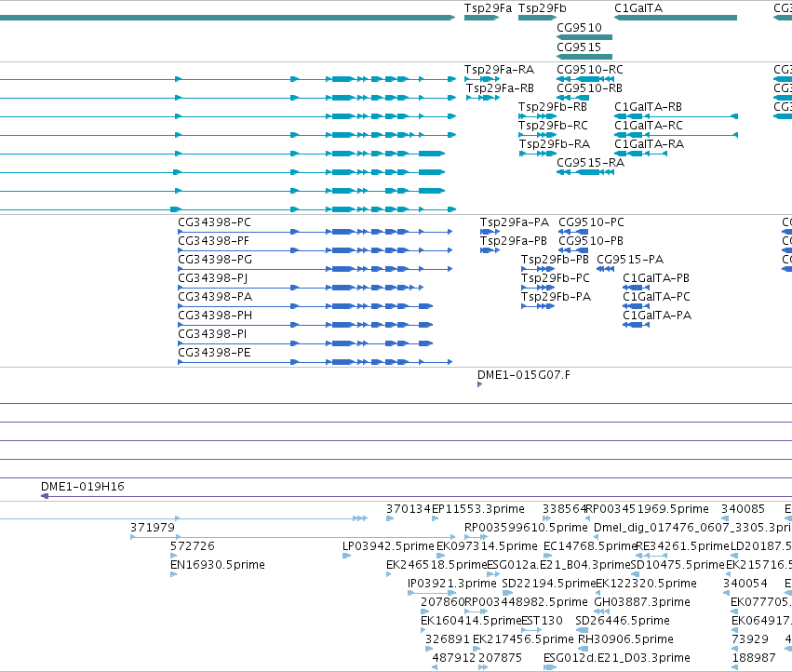Screen dimensions: 792x672
Task: Click EST SD22194.5prime
Action: pyautogui.click(x=507, y=593)
